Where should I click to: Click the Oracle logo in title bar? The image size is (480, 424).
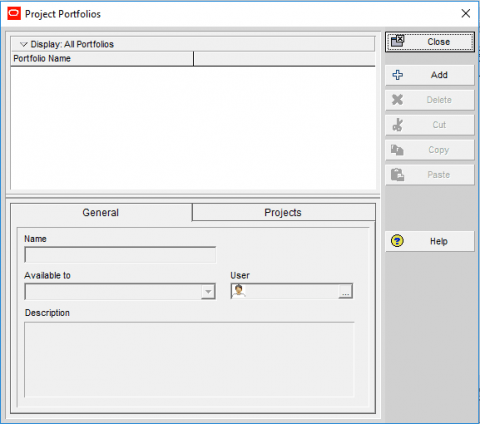click(x=14, y=14)
